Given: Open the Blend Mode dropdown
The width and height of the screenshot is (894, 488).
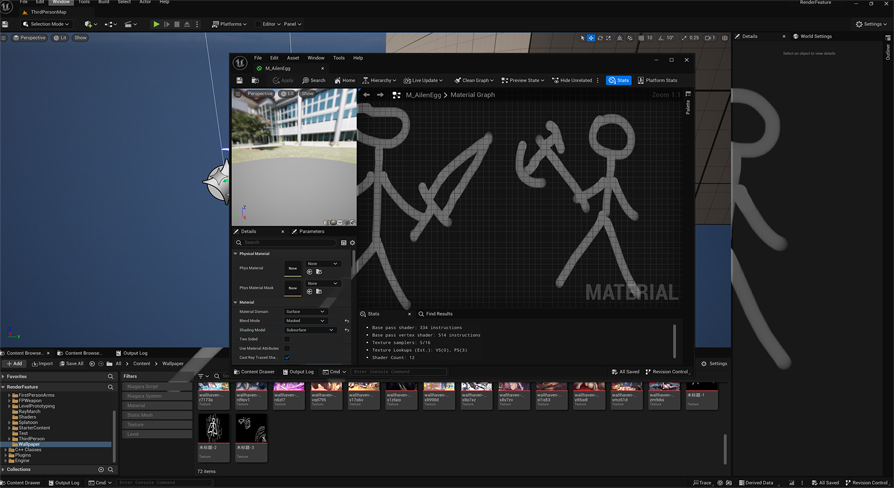Looking at the screenshot, I should 306,321.
